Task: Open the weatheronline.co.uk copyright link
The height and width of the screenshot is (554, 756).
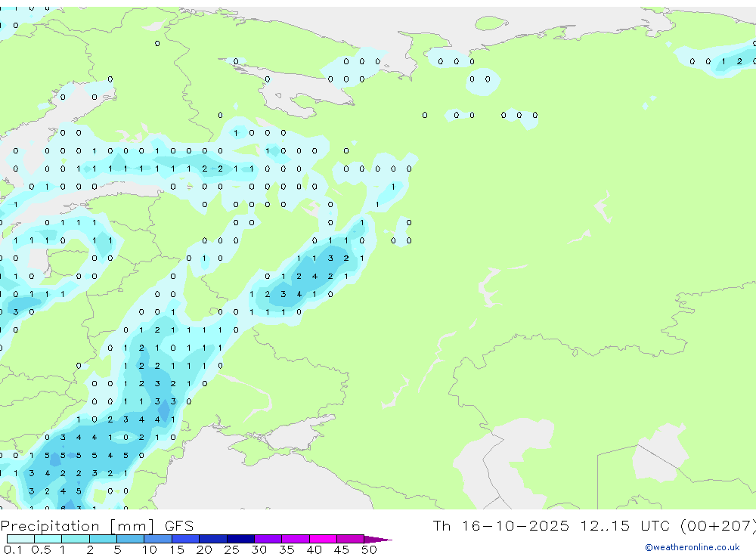Action: pos(692,547)
